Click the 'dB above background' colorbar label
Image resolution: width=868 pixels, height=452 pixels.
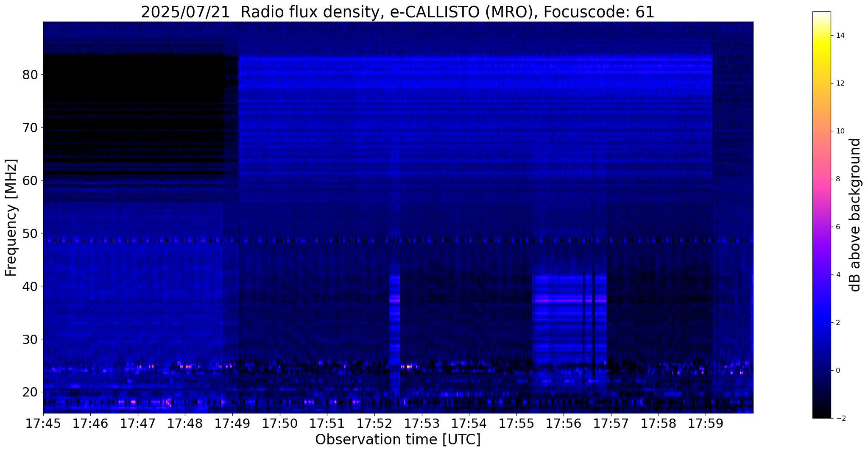pyautogui.click(x=855, y=215)
